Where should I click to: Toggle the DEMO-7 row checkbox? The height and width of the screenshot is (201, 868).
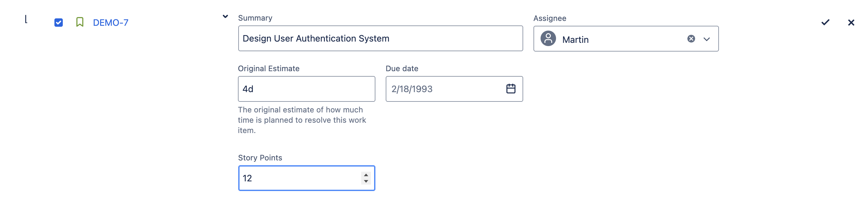click(x=59, y=23)
